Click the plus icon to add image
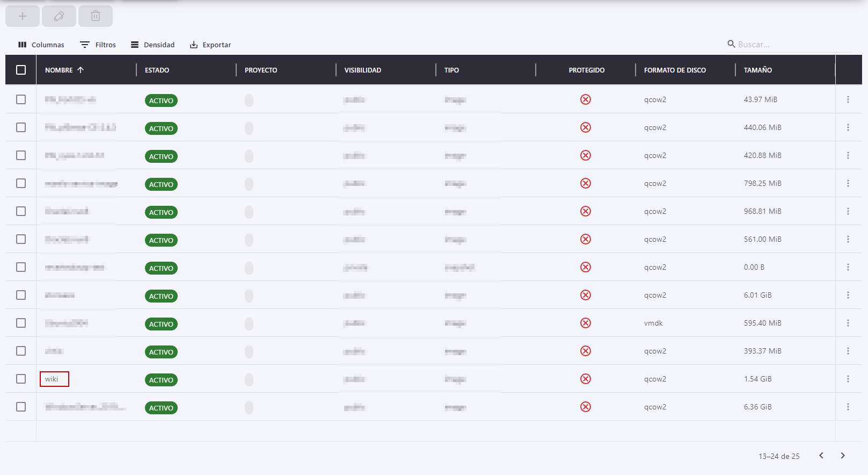 point(23,16)
